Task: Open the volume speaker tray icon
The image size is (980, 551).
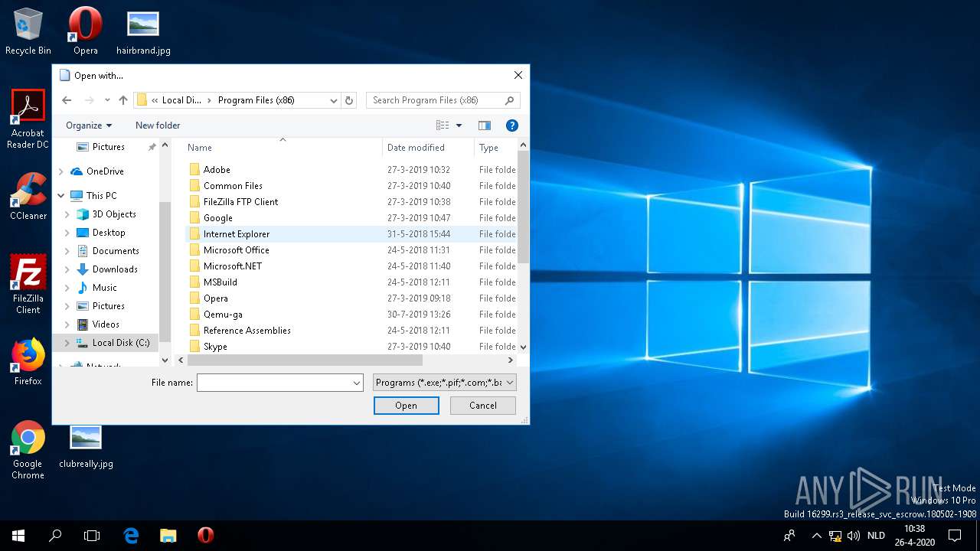Action: 854,536
